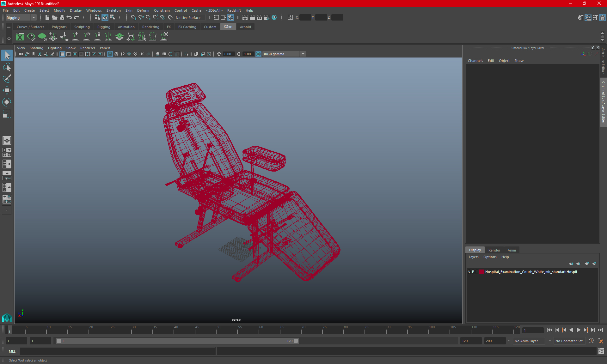This screenshot has height=364, width=607.
Task: Open the Channels menu in Channel Box
Action: 475,61
